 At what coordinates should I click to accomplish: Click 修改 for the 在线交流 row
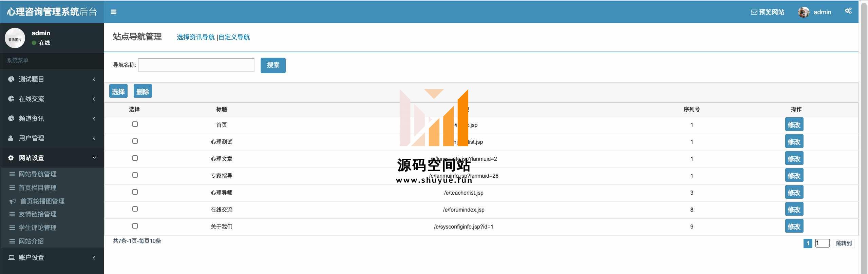pos(794,210)
